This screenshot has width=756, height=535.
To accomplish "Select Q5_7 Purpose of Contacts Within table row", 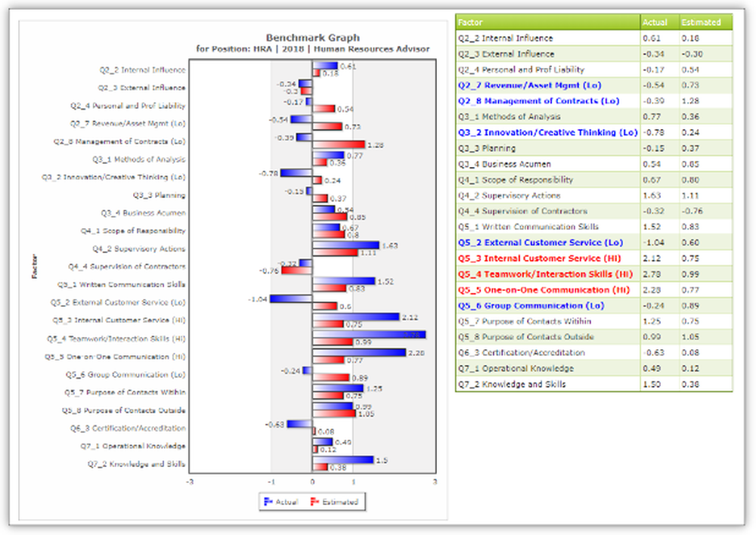I will pyautogui.click(x=594, y=321).
